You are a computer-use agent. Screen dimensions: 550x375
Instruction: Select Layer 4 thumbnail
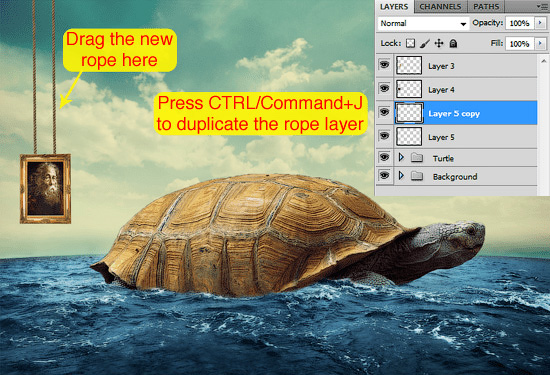[409, 89]
